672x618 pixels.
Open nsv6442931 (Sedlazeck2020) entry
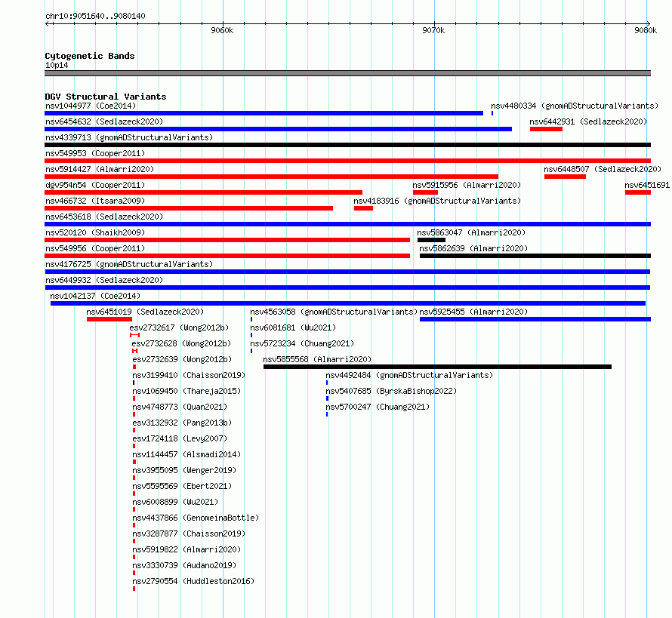(x=588, y=121)
